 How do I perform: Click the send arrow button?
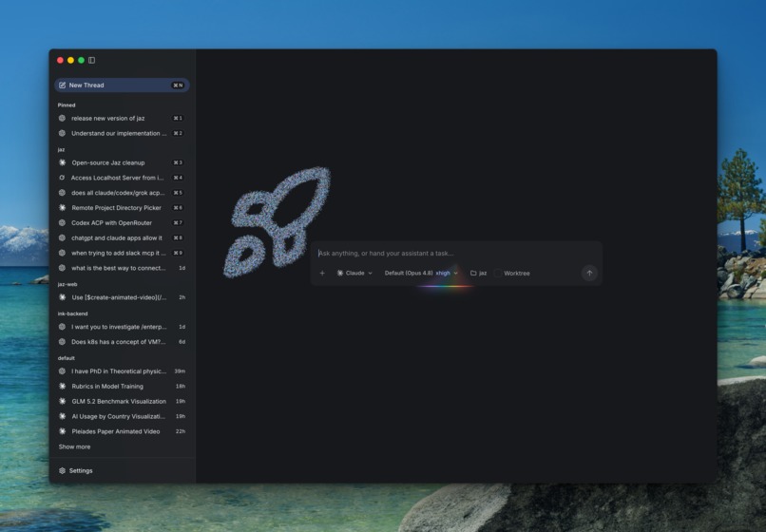coord(589,273)
